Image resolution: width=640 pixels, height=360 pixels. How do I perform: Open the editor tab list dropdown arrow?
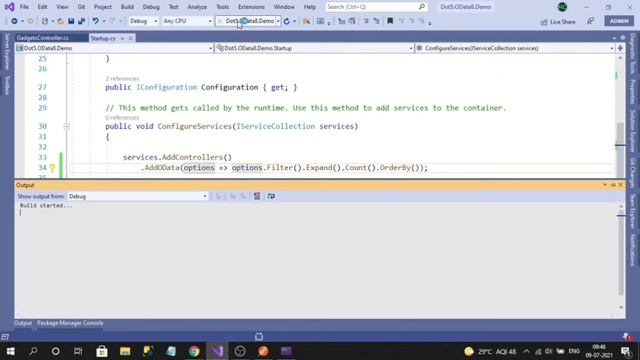pos(614,38)
